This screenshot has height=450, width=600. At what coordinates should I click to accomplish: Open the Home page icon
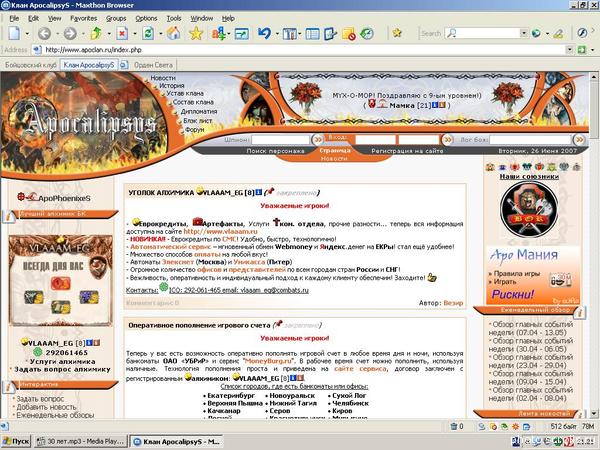coord(173,33)
